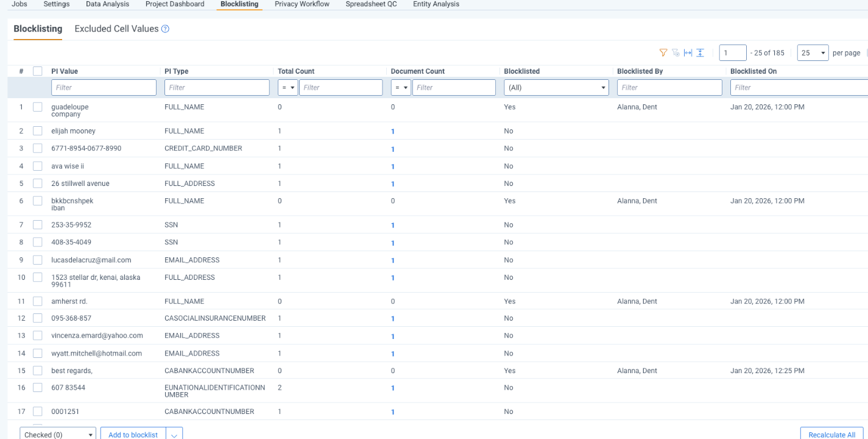Screen dimensions: 868x439
Task: Check the row containing 253-35-9952
Action: (37, 224)
